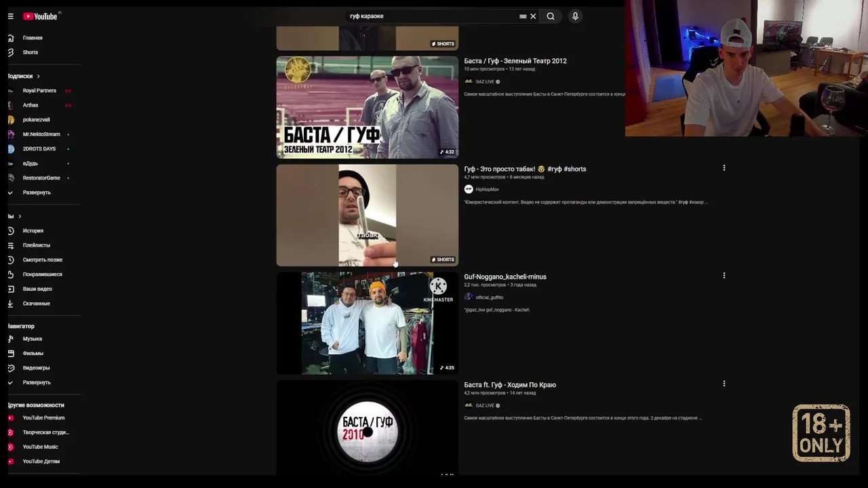Image resolution: width=868 pixels, height=488 pixels.
Task: Open GAZ LIVE channel under Ходим По Краю
Action: (x=485, y=405)
